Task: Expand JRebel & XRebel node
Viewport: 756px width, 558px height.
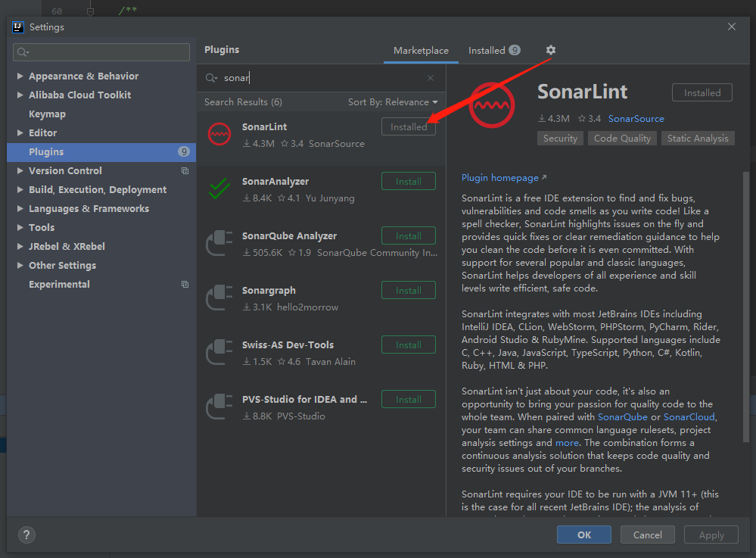Action: pos(20,247)
